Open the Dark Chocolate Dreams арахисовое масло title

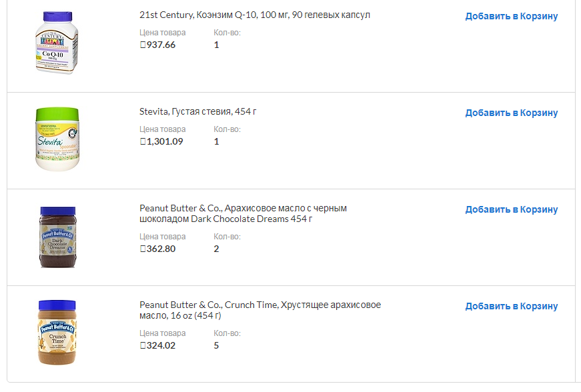point(243,213)
